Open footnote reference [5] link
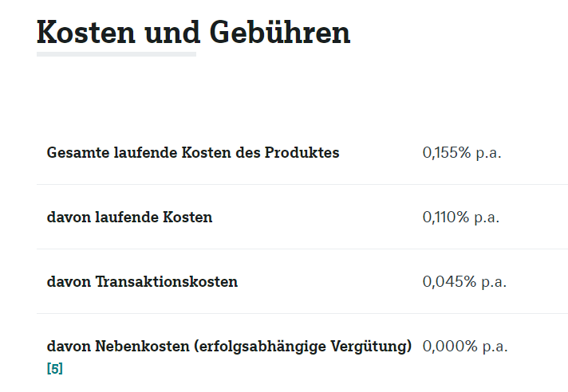The width and height of the screenshot is (568, 392). pos(55,369)
